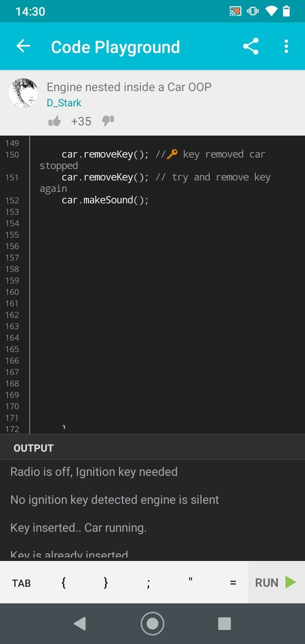Screen dimensions: 305x644
Task: Insert an equals sign
Action: point(233,583)
